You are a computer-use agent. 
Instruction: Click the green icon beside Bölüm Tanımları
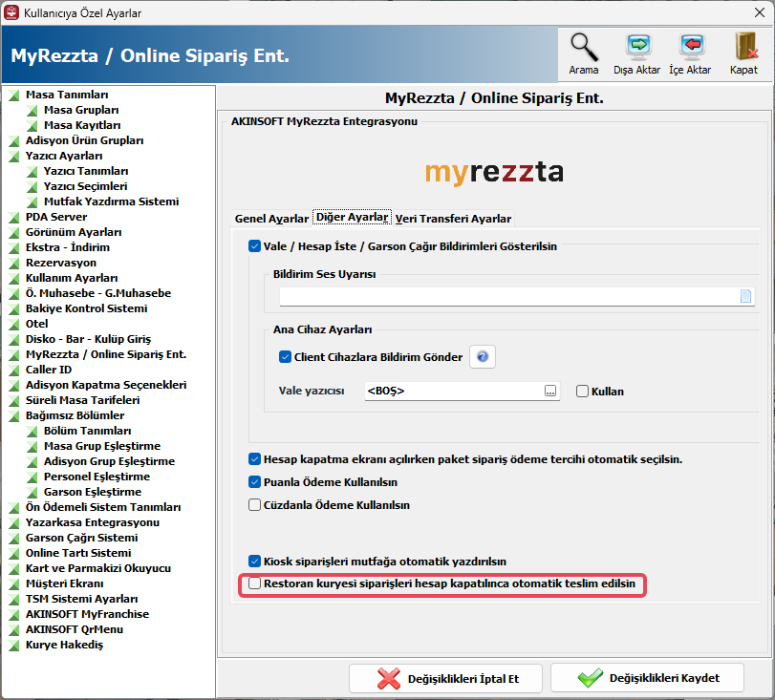(32, 432)
